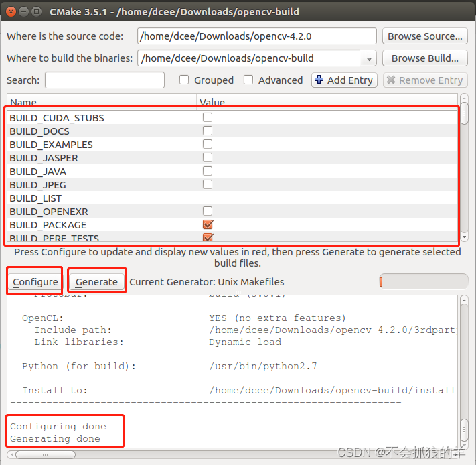
Task: Enable BUILD_EXAMPLES checkbox
Action: coord(208,144)
